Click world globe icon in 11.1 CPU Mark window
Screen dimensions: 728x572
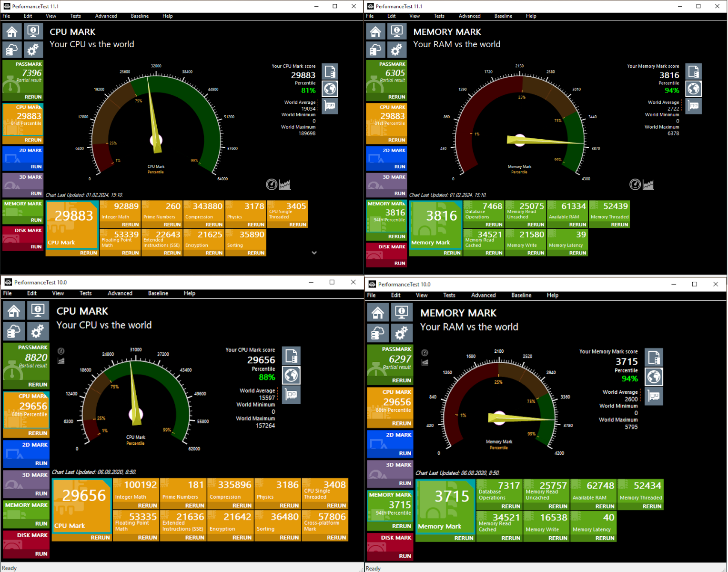click(330, 89)
